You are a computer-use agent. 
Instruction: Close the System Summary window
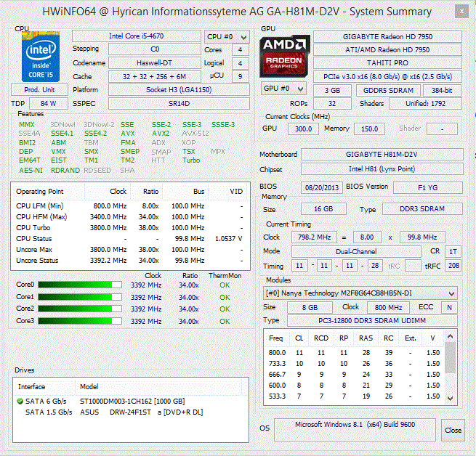[461, 12]
